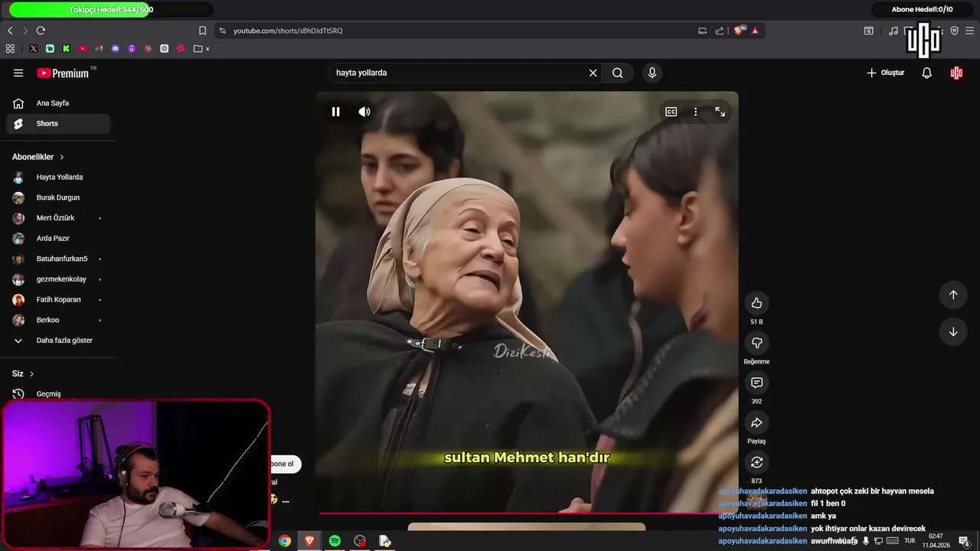Open Ana Sayfa in the sidebar
Viewport: 980px width, 551px height.
[58, 103]
